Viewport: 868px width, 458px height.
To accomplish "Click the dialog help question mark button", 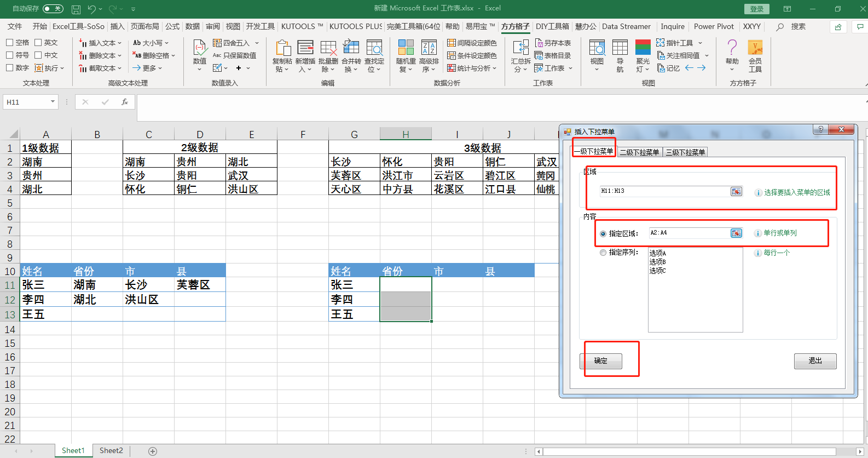I will 820,130.
